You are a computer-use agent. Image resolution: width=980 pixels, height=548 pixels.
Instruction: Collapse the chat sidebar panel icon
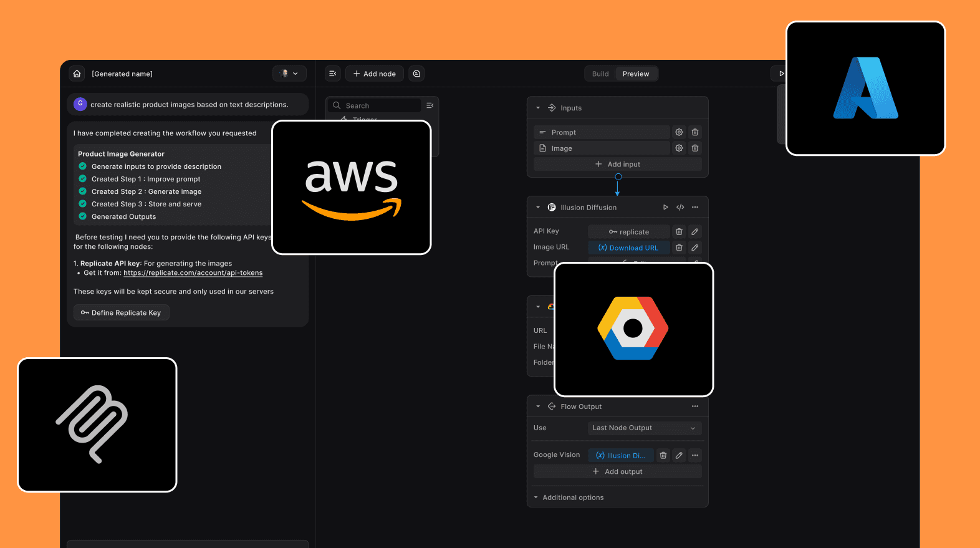coord(333,74)
